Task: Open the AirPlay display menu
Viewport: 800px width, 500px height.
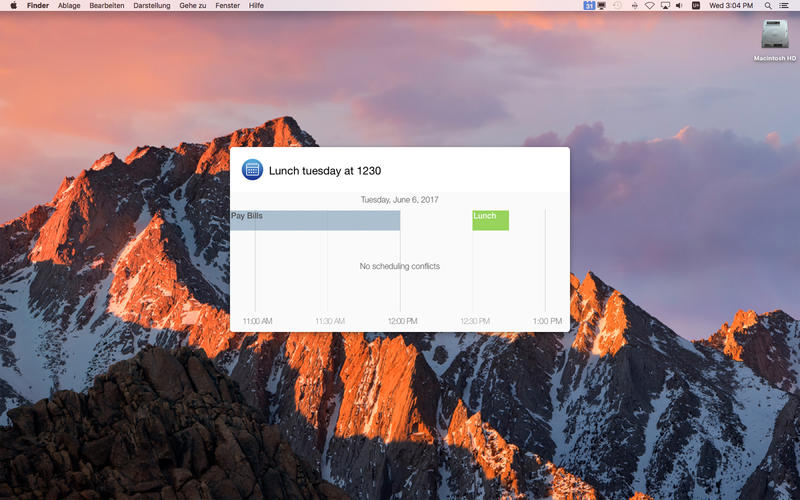Action: pos(665,6)
